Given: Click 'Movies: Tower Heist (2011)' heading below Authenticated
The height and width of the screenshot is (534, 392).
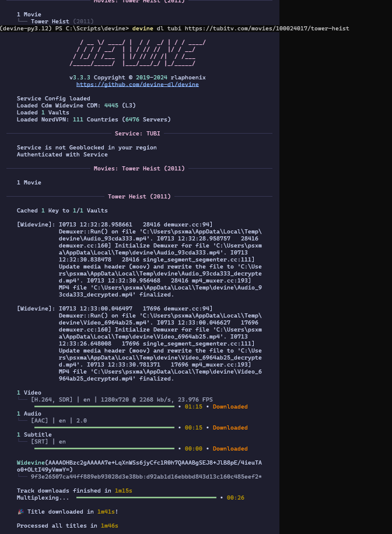Looking at the screenshot, I should click(139, 169).
